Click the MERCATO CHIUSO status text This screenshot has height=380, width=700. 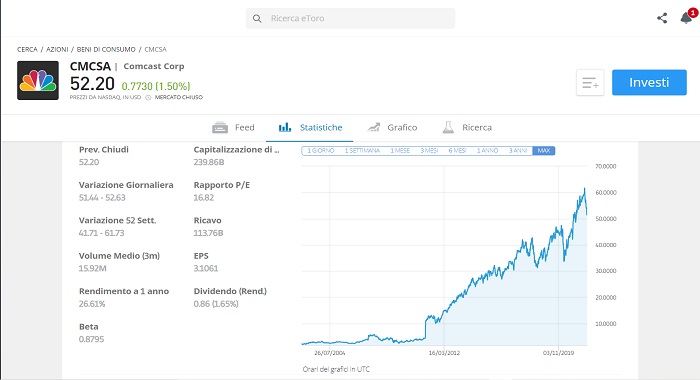click(179, 97)
